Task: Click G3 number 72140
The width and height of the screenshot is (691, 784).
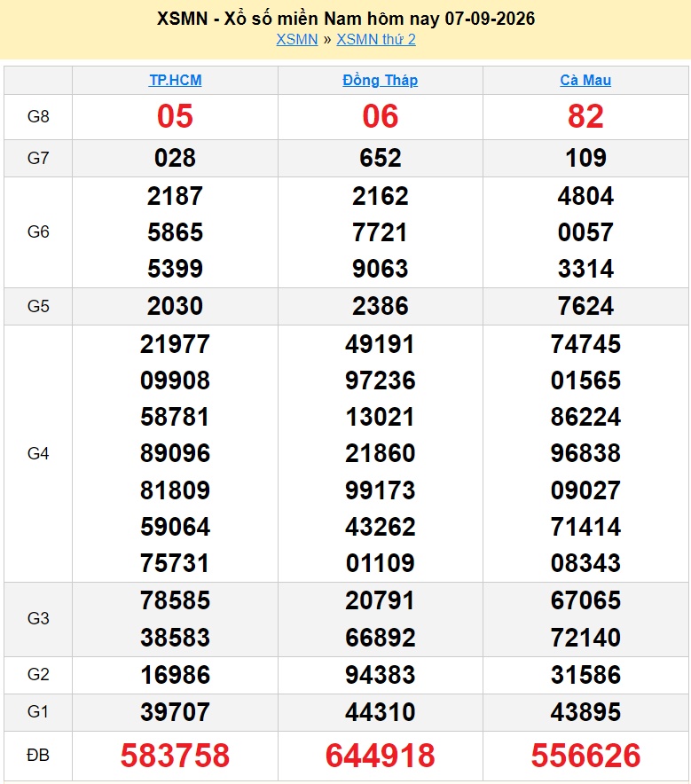Action: tap(585, 638)
